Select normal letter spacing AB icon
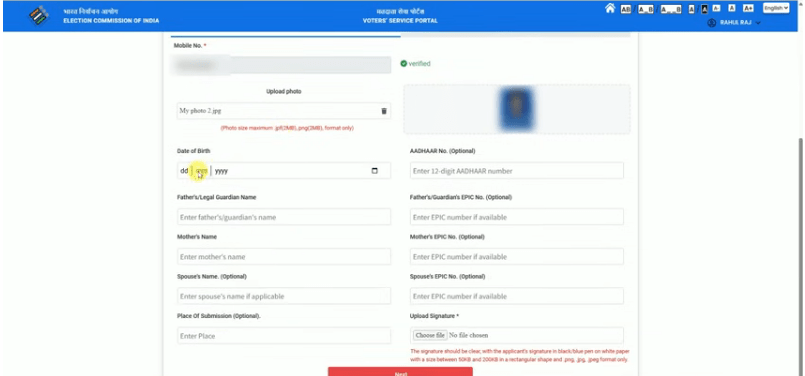805x376 pixels. pos(626,9)
